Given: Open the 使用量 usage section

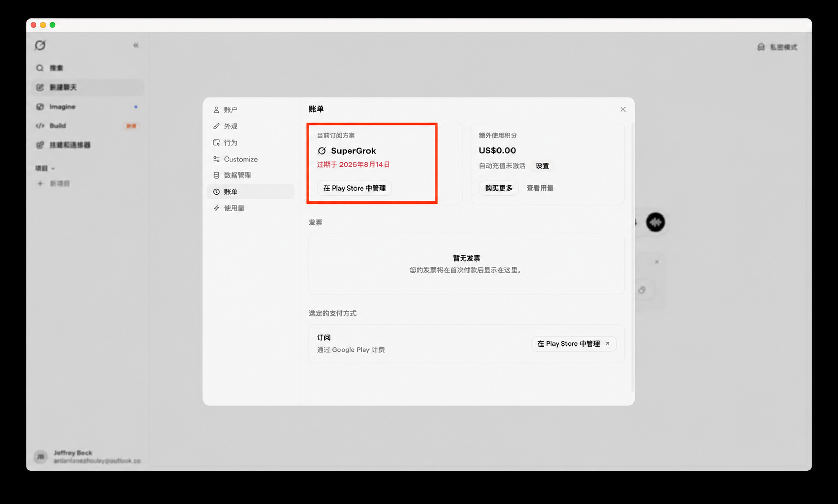Looking at the screenshot, I should click(250, 208).
